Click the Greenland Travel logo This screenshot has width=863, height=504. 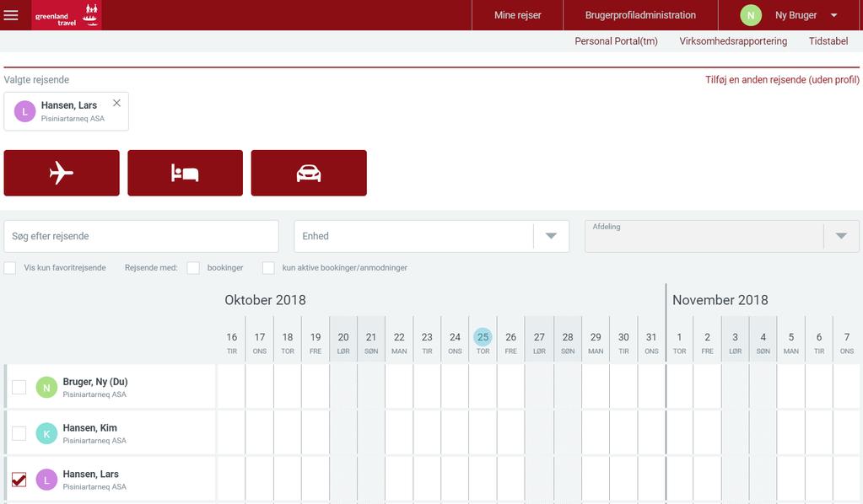tap(66, 15)
